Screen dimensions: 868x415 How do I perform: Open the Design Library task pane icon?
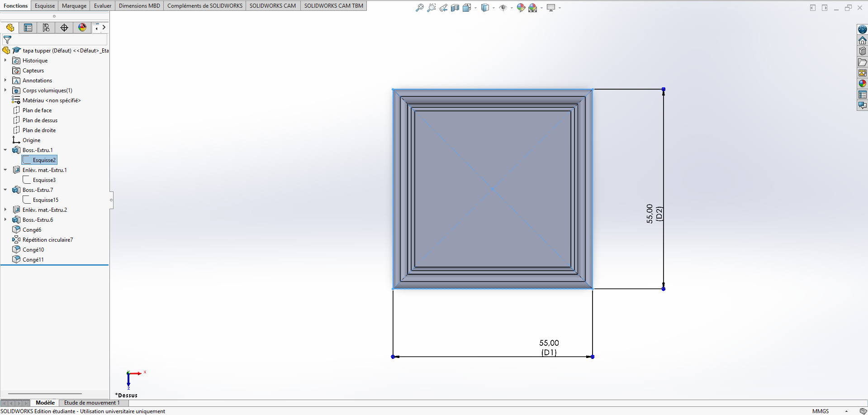[x=863, y=51]
